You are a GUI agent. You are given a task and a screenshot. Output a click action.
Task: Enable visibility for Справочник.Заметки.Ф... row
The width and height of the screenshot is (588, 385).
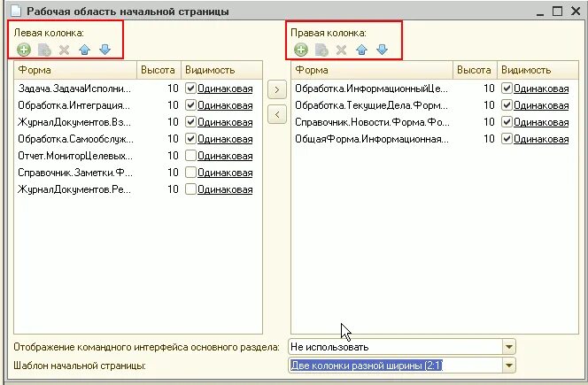tap(190, 173)
